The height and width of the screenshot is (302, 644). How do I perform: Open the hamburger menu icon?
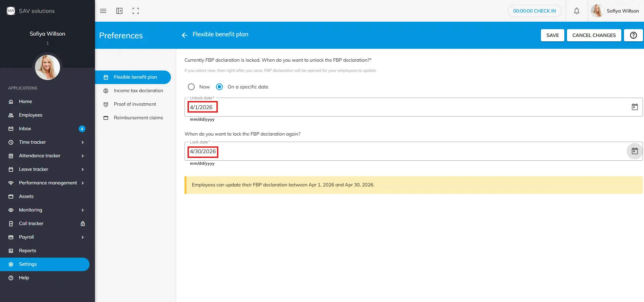[103, 11]
